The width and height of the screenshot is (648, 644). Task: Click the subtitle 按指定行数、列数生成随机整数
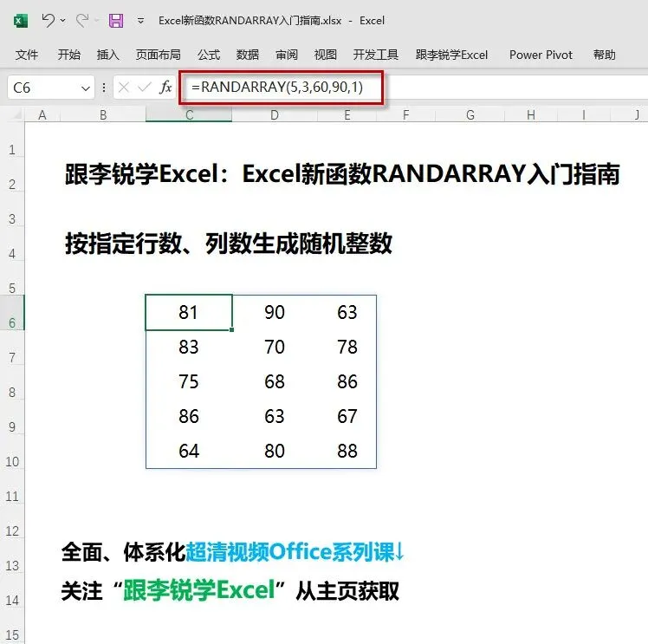pos(229,243)
